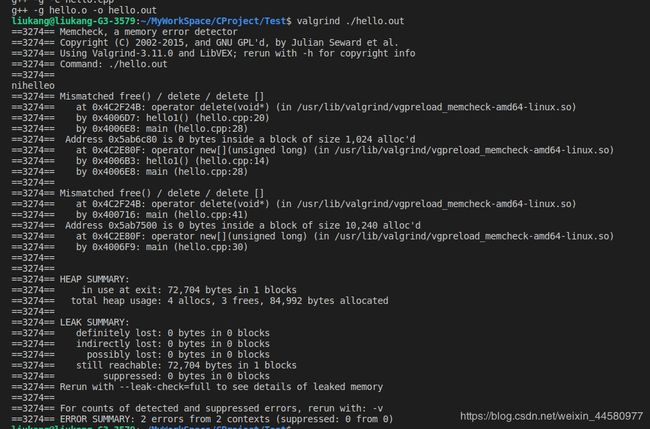Click the first 'Mismatched free() / delete' line
Image resolution: width=650 pixels, height=429 pixels.
(138, 96)
